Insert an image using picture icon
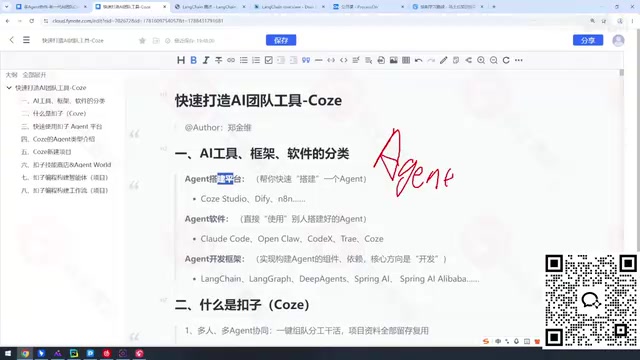The height and width of the screenshot is (360, 640). pyautogui.click(x=393, y=60)
